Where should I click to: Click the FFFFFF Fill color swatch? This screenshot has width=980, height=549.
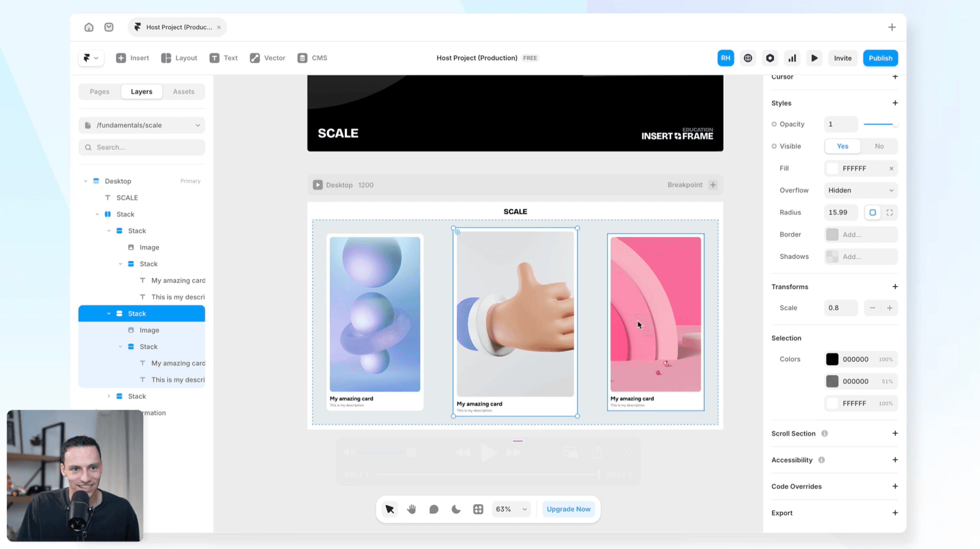click(832, 168)
